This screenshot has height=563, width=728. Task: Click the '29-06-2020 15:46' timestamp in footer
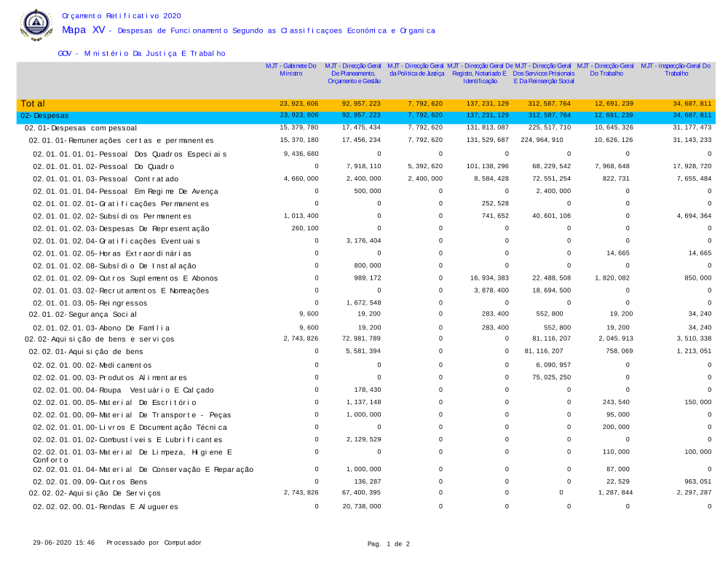(64, 543)
